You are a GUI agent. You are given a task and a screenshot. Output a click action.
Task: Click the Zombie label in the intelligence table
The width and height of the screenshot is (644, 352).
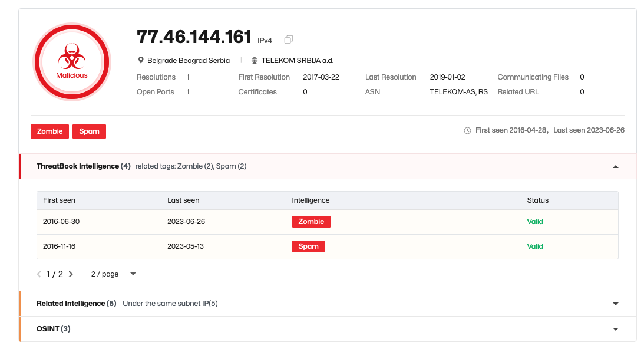pyautogui.click(x=311, y=222)
